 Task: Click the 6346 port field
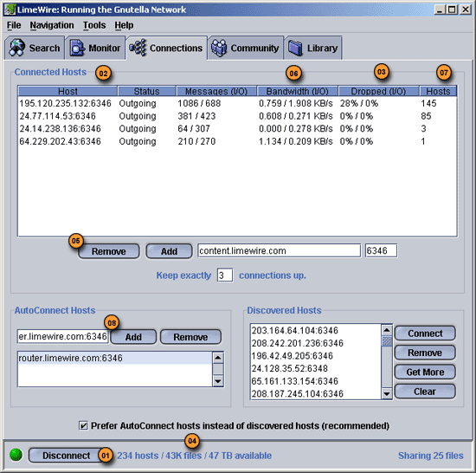tap(381, 250)
